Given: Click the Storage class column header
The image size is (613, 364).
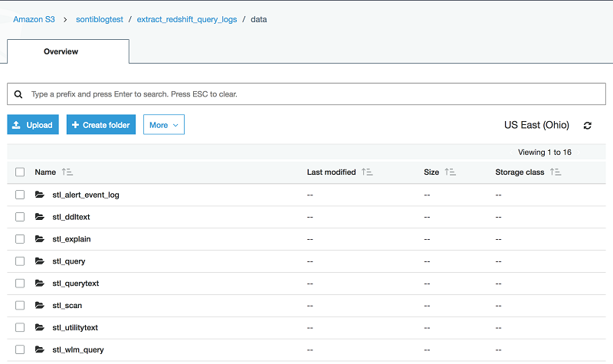Looking at the screenshot, I should coord(520,172).
